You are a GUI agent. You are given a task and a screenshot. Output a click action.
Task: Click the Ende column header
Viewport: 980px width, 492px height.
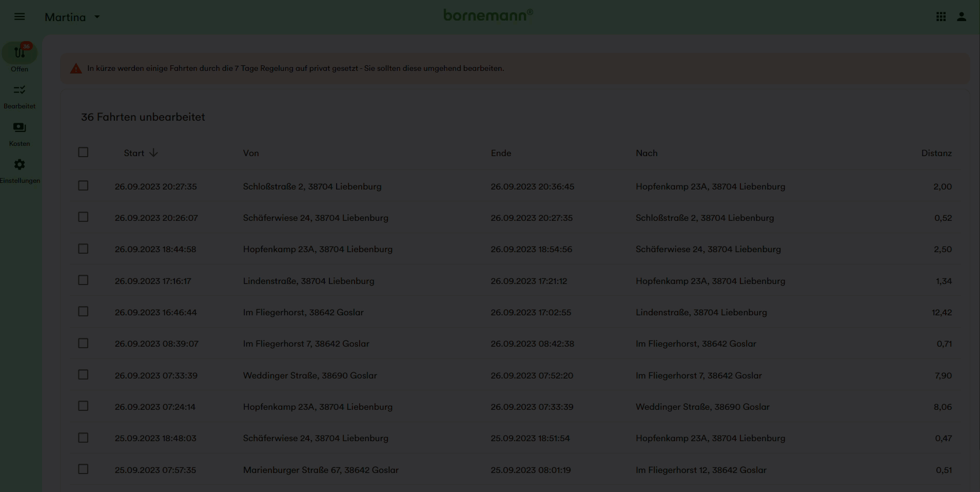coord(501,153)
